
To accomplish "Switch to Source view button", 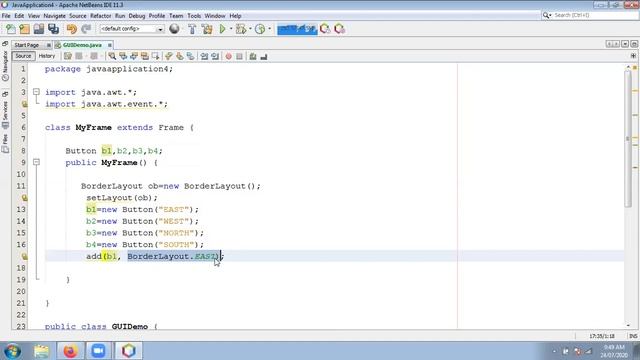I will 23,56.
